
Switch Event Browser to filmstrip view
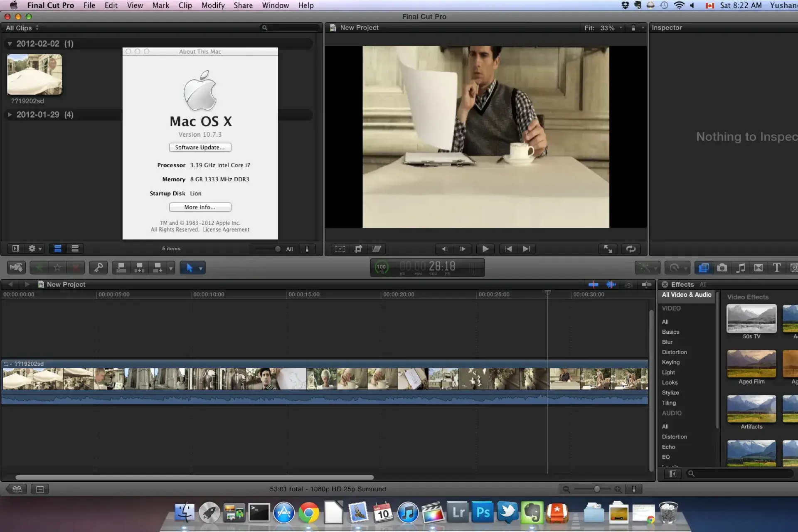[58, 249]
